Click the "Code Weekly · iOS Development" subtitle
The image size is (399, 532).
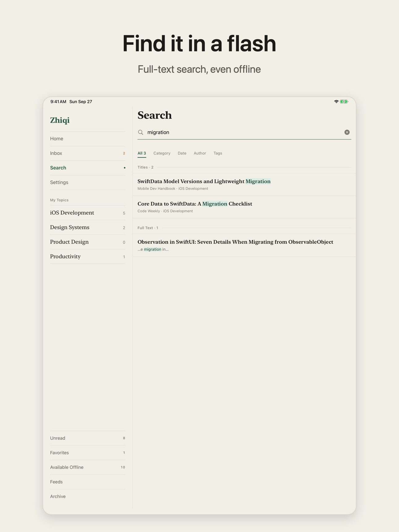(x=165, y=211)
